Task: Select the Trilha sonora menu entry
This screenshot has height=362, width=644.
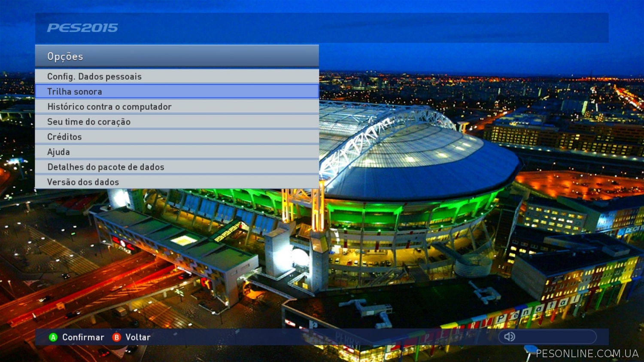Action: pos(177,91)
